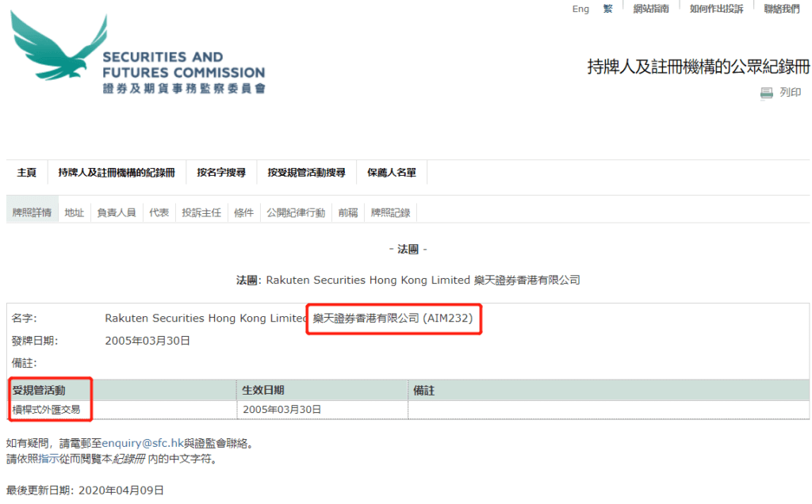812x504 pixels.
Task: Open 按名字搜尋 menu item
Action: 221,172
